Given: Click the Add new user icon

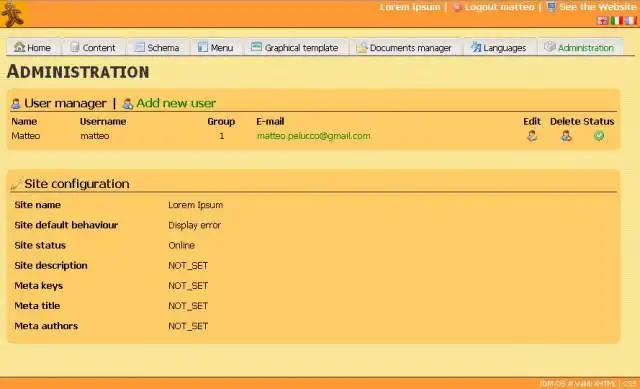Looking at the screenshot, I should pyautogui.click(x=128, y=104).
